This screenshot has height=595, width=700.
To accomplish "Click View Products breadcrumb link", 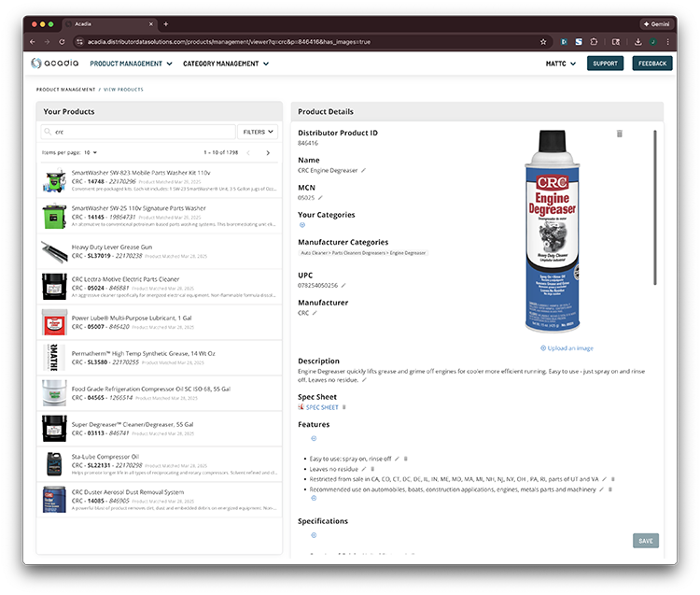I will coord(123,90).
